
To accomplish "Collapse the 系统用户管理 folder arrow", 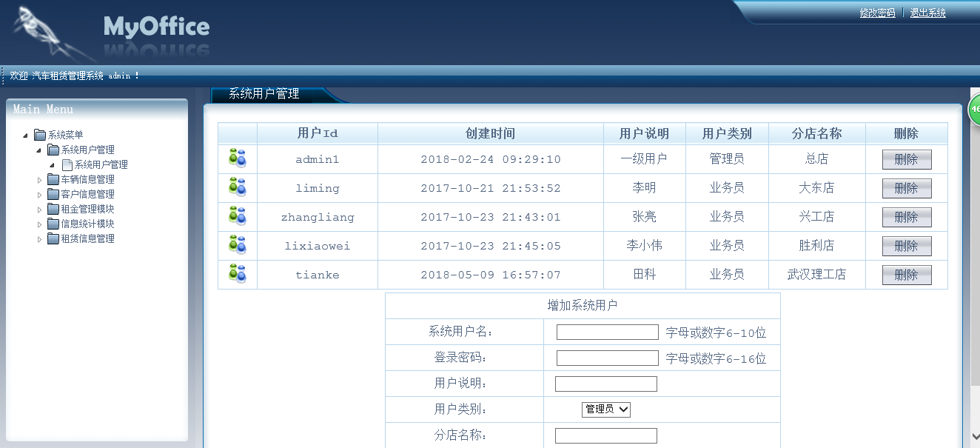I will tap(39, 150).
